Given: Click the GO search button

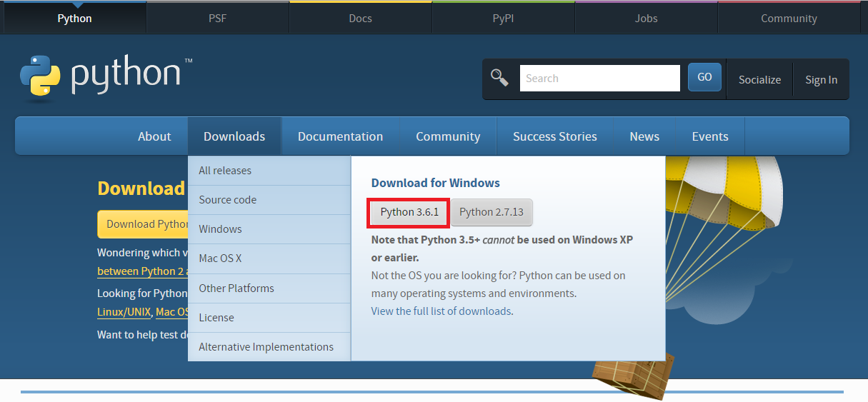Looking at the screenshot, I should point(704,77).
